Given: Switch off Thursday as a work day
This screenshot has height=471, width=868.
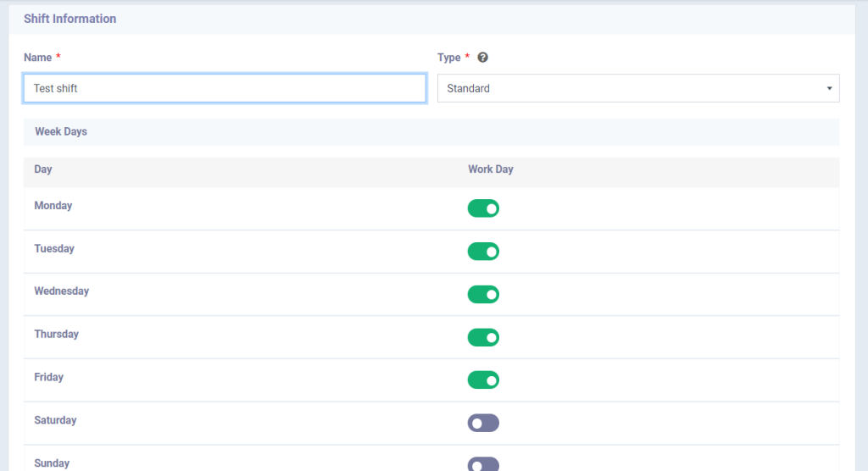Looking at the screenshot, I should tap(483, 338).
